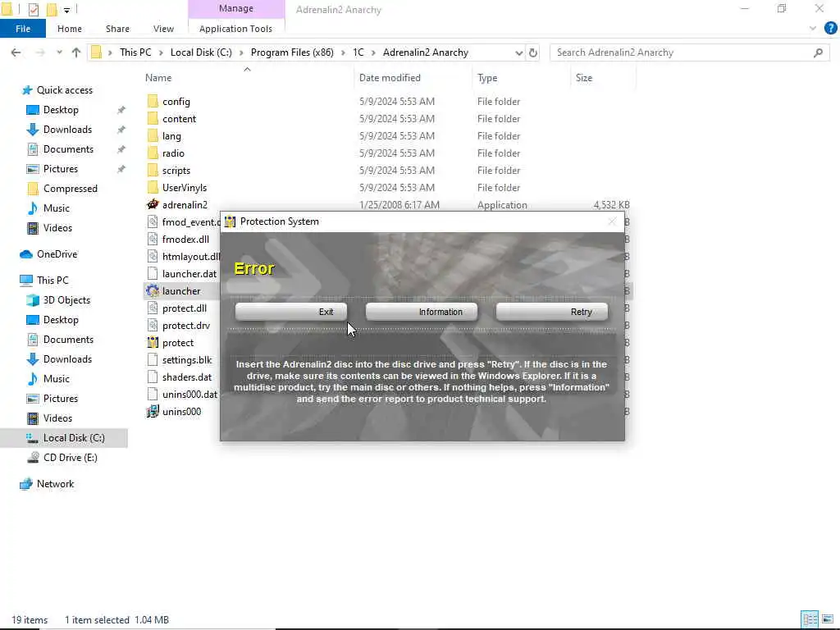Select the UserVinyls folder

185,188
